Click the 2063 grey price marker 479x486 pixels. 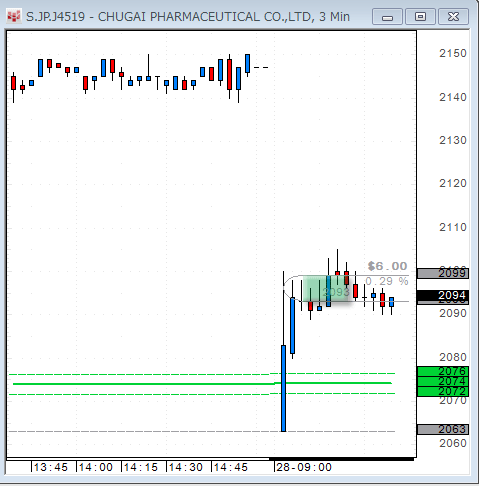443,429
